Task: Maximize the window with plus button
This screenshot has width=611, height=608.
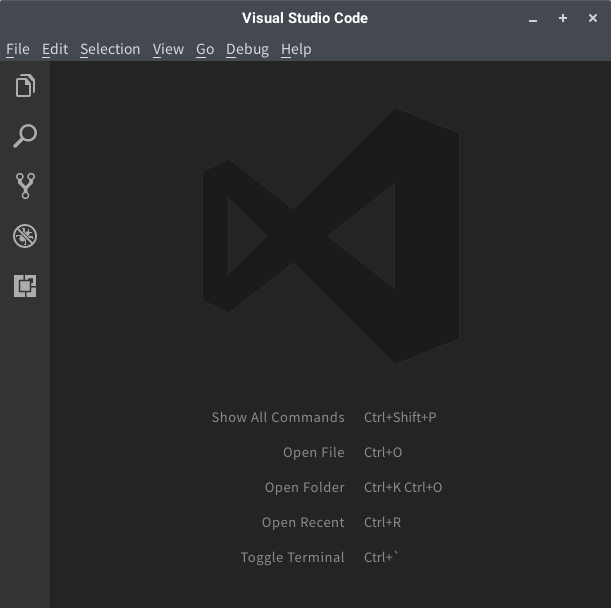Action: 563,18
